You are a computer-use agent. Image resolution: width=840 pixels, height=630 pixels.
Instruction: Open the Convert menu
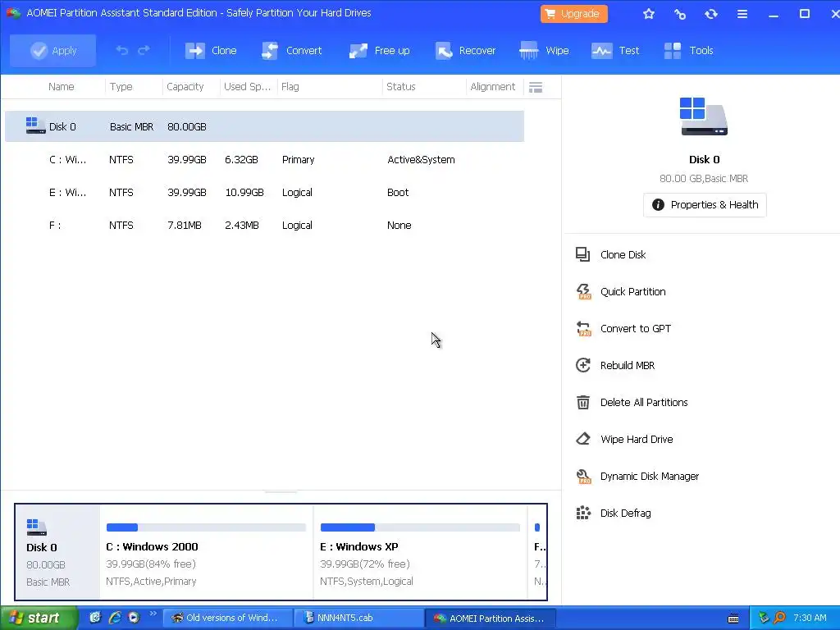click(x=291, y=50)
